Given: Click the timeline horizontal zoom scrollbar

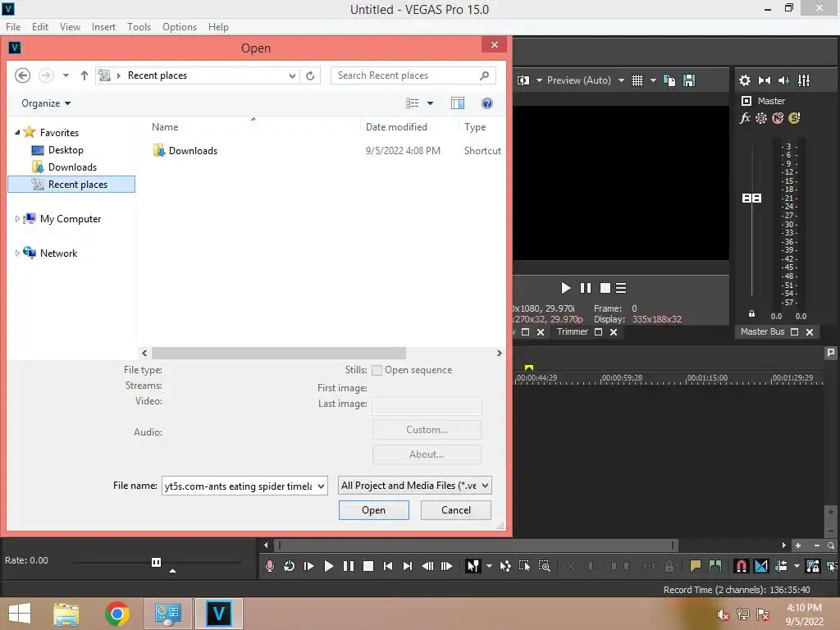Looking at the screenshot, I should pyautogui.click(x=475, y=546).
